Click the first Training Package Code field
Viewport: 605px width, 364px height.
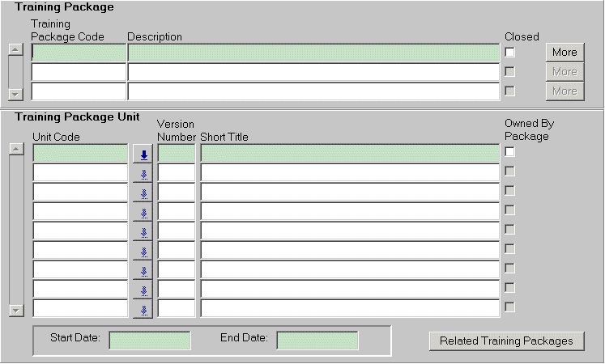79,53
